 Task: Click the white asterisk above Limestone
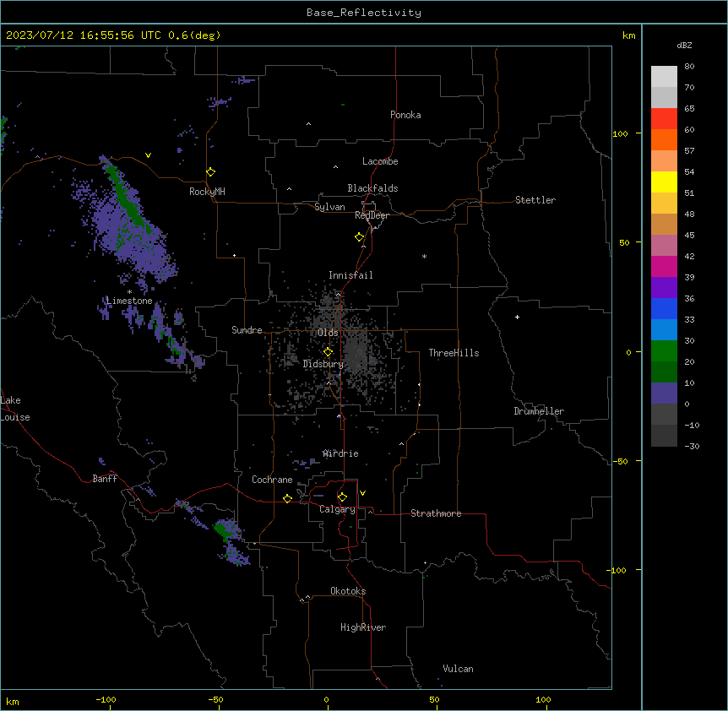[129, 292]
